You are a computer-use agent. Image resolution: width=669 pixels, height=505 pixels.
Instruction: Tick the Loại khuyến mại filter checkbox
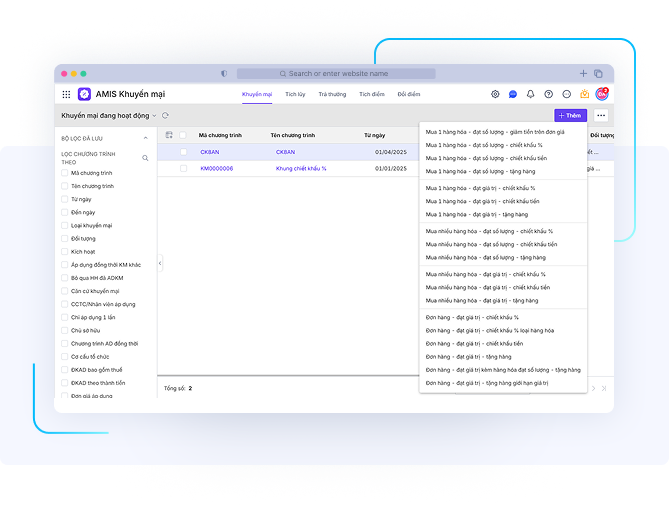tap(65, 226)
